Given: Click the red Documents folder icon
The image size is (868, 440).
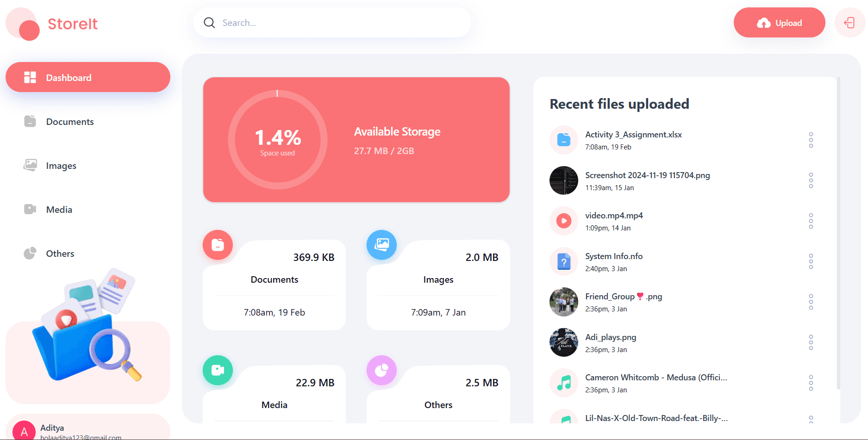Looking at the screenshot, I should point(218,245).
